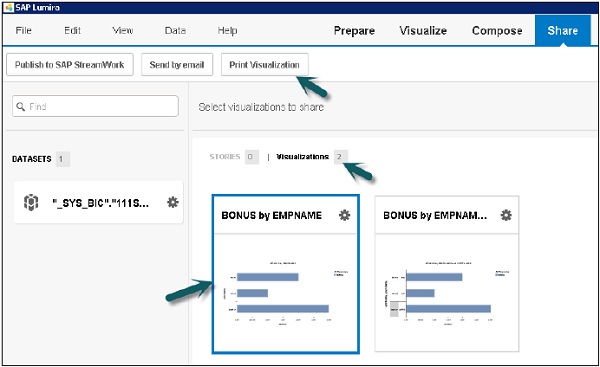Click the DATASETS count badge showing 1
This screenshot has width=600, height=367.
click(x=62, y=159)
